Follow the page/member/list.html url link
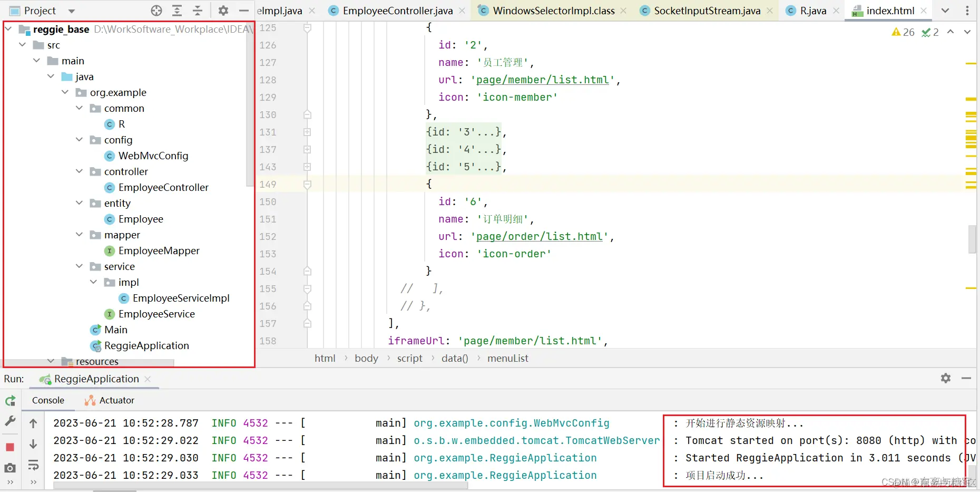The width and height of the screenshot is (980, 492). [x=543, y=80]
